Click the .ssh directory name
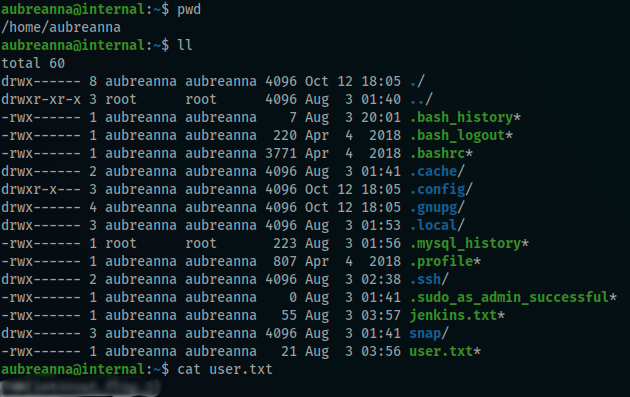Screen dimensions: 630x397 coord(425,279)
